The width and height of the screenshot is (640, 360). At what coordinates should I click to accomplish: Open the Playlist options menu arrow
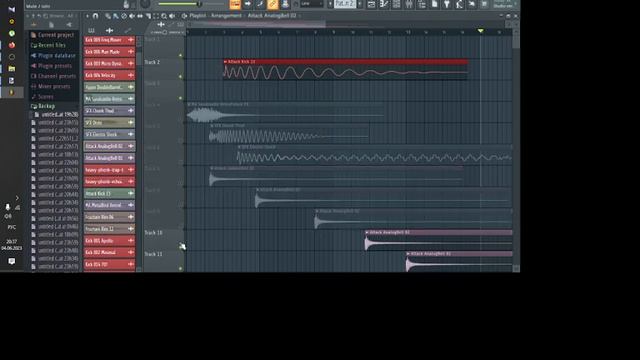pos(87,16)
